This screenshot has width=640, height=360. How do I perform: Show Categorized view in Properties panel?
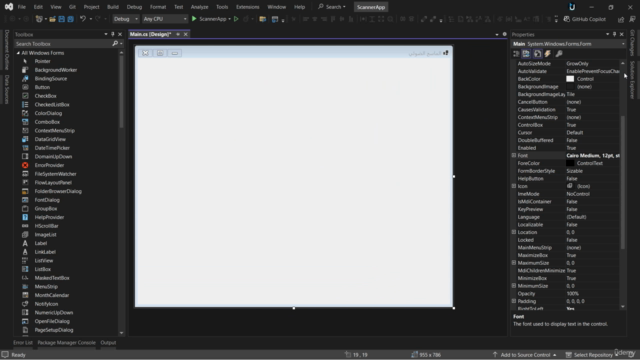click(516, 53)
